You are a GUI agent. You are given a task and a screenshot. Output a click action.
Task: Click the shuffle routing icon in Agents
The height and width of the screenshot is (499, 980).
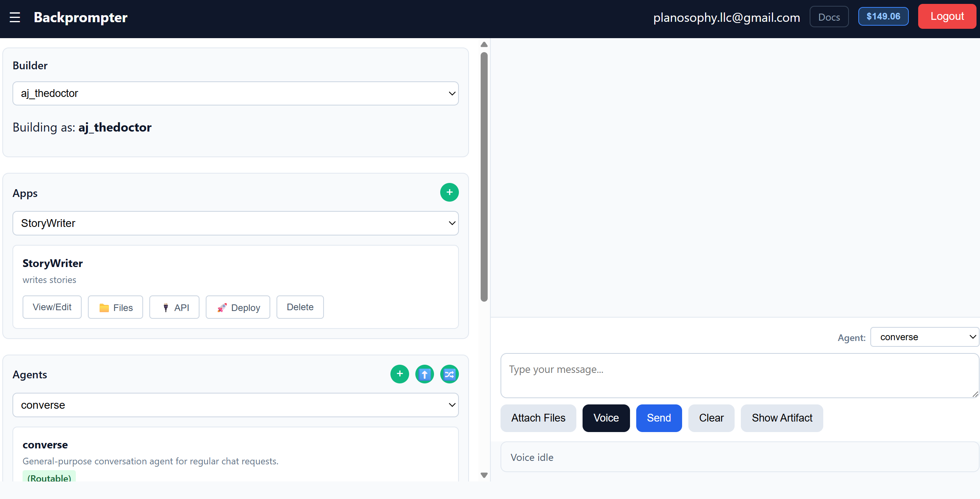click(x=449, y=374)
